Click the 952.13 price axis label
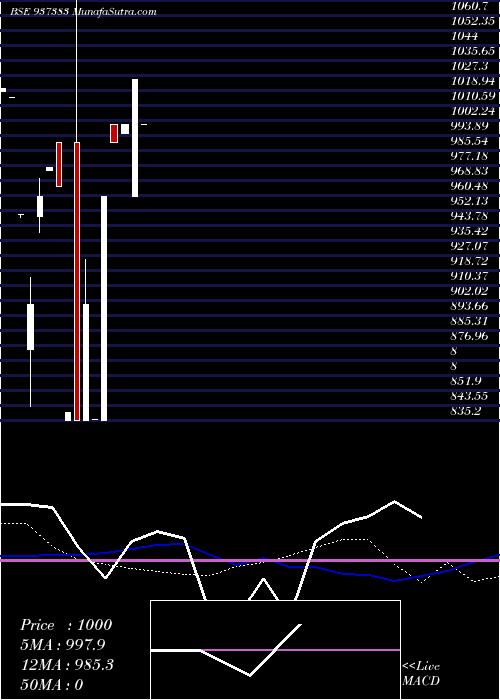Image resolution: width=500 pixels, height=700 pixels. 469,201
